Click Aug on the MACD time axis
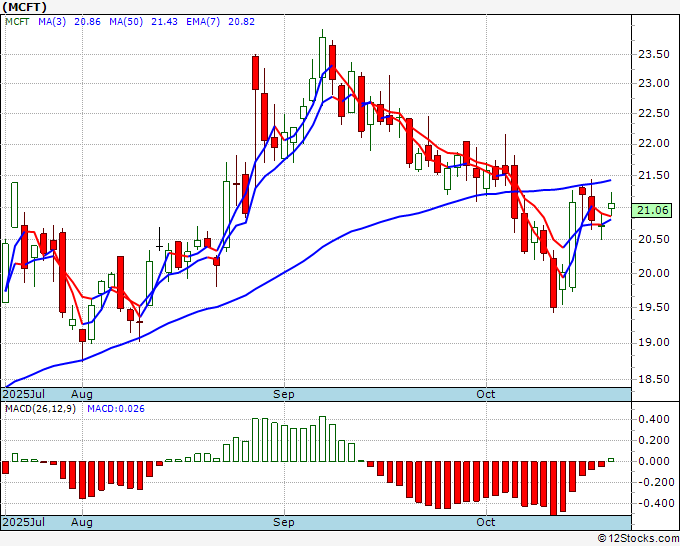Screen dimensions: 680x546 click(82, 522)
